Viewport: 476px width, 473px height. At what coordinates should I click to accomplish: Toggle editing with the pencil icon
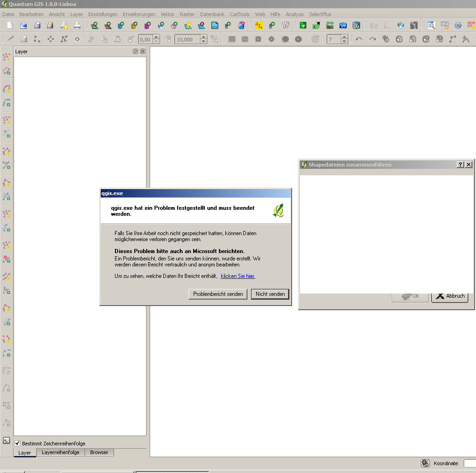[x=11, y=39]
